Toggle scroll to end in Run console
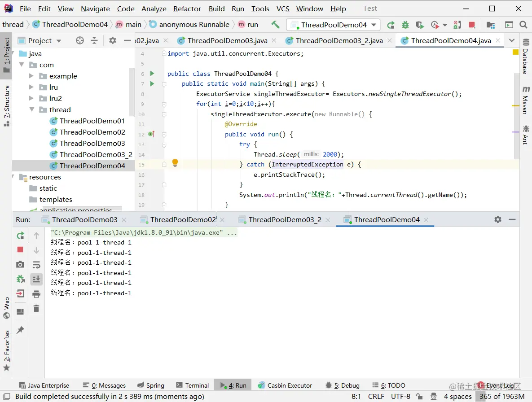532x402 pixels. [x=36, y=279]
